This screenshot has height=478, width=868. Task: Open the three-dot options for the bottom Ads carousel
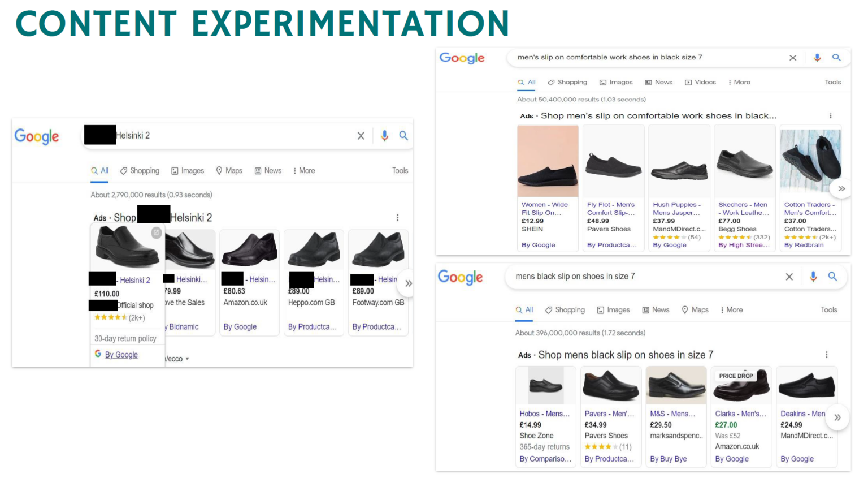(826, 355)
